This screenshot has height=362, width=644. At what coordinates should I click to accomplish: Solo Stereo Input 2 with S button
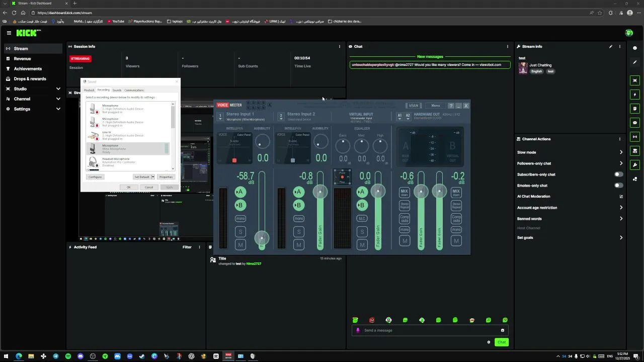coord(298,232)
